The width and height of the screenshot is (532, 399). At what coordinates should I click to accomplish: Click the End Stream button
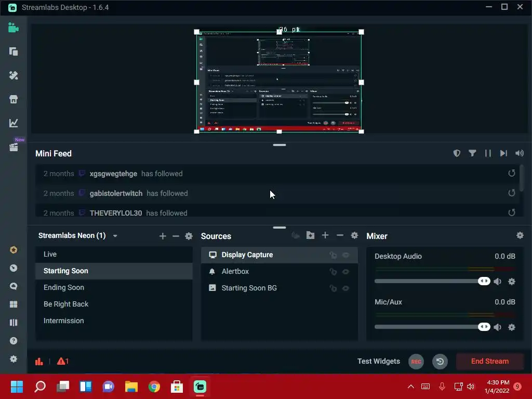pos(489,362)
